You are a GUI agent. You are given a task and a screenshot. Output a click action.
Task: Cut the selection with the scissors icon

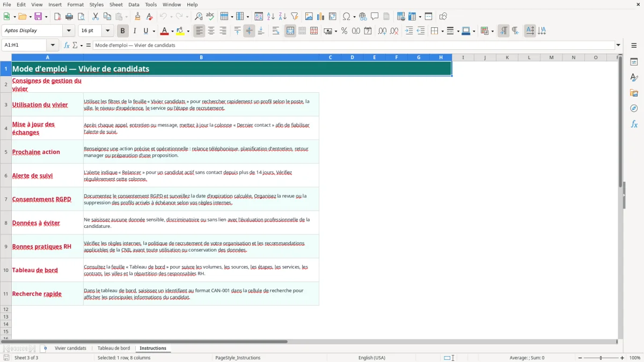96,17
